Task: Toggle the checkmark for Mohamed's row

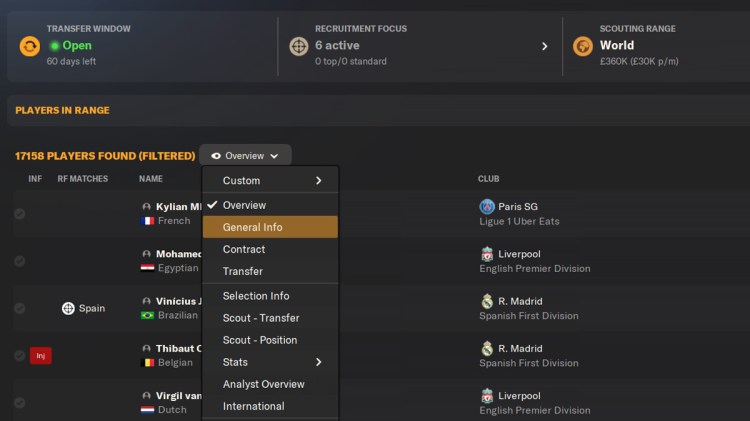Action: click(19, 261)
